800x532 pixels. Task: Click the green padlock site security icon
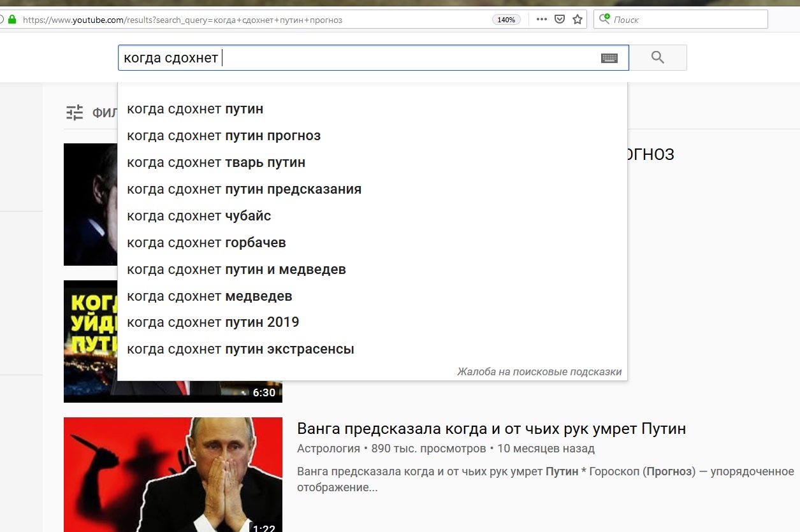tap(11, 20)
